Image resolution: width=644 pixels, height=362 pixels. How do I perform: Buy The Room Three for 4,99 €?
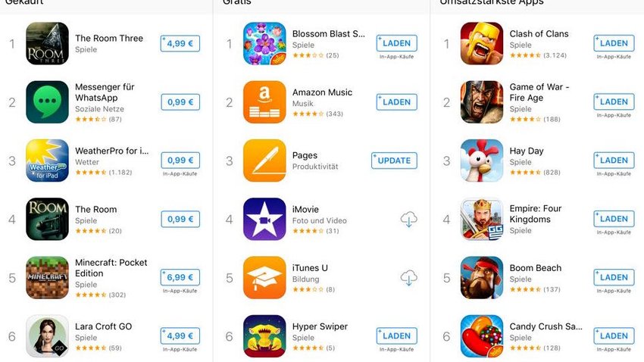tap(180, 43)
